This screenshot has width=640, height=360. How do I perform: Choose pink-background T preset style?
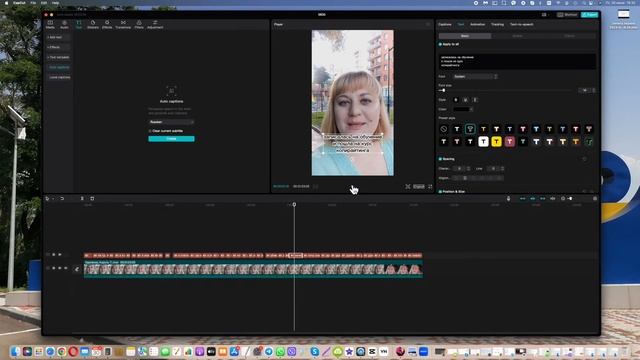pos(510,142)
